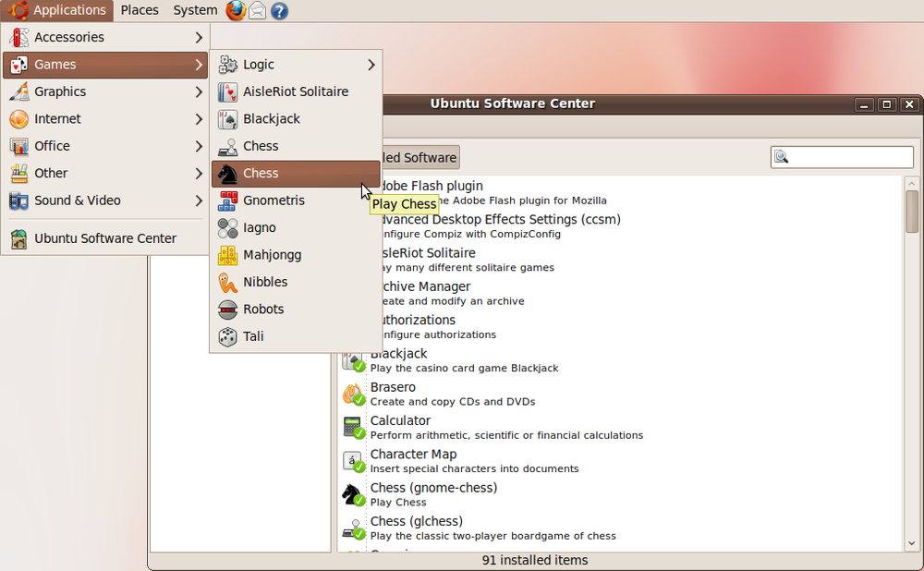Select Chess (glchess) list entry
Viewport: 924px width, 571px height.
621,528
